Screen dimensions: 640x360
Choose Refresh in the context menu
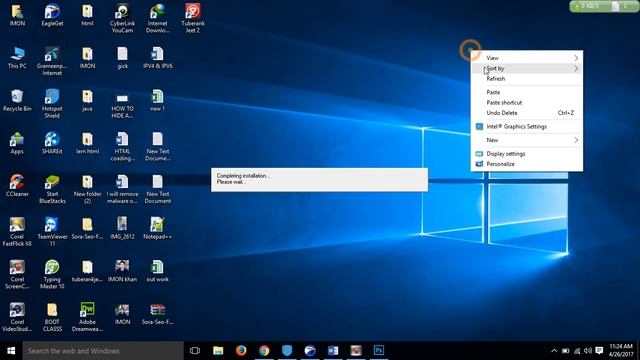[527, 79]
